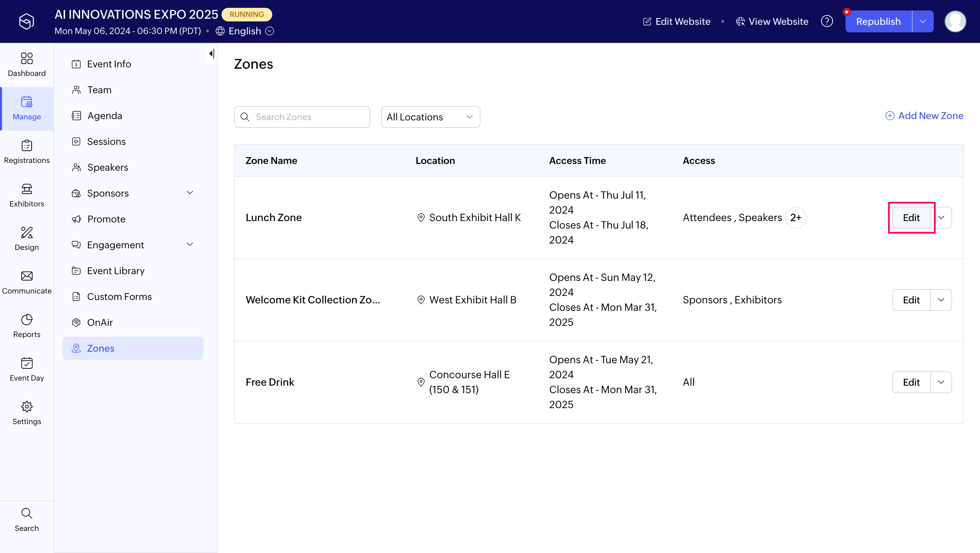Click the help question mark icon
This screenshot has height=553, width=980.
click(x=827, y=21)
